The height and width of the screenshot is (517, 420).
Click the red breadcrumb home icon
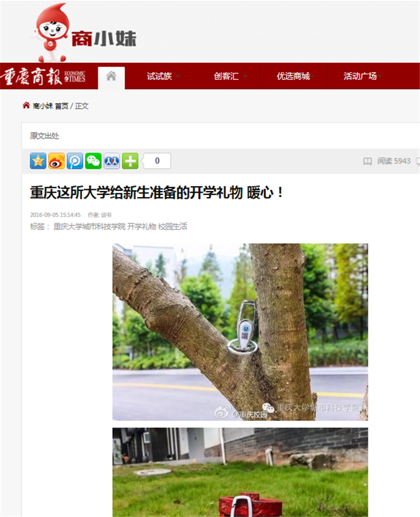[26, 106]
